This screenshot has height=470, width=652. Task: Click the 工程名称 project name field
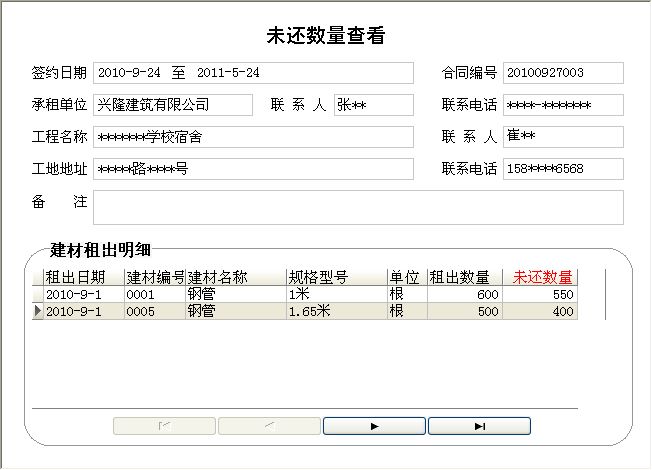click(253, 137)
